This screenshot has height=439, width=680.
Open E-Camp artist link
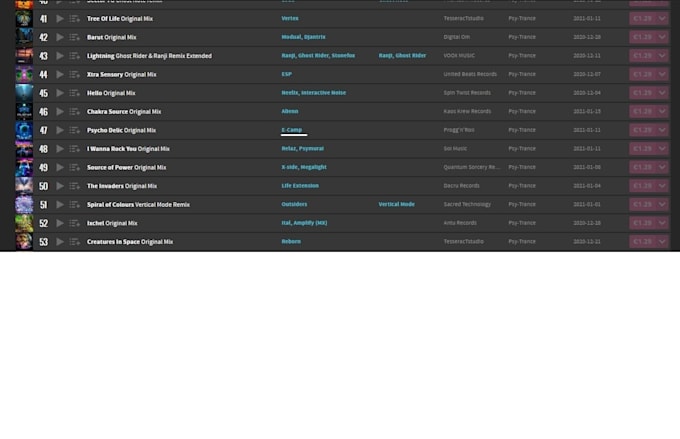[291, 130]
